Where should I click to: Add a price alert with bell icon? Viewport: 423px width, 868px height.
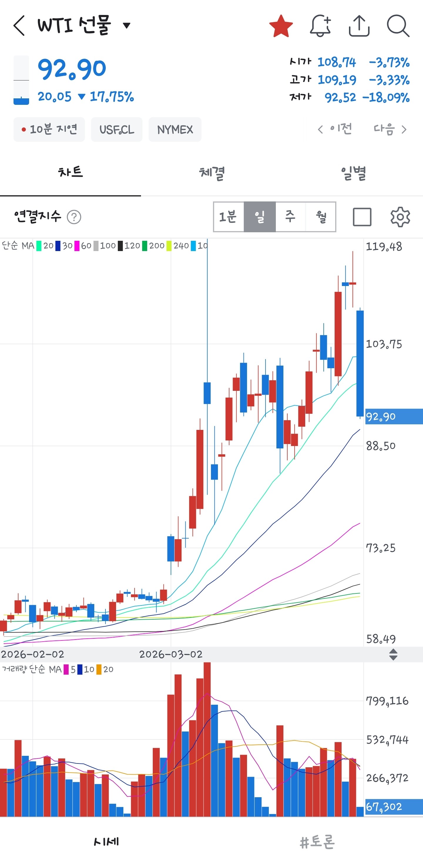tap(320, 26)
